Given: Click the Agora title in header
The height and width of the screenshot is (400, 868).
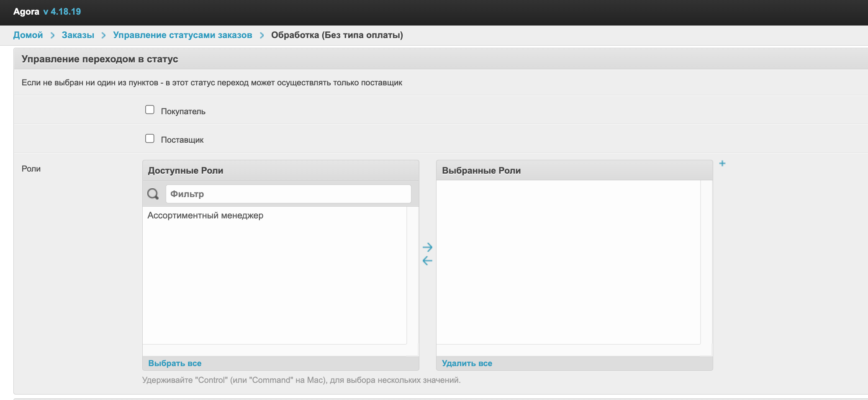Looking at the screenshot, I should coord(26,12).
